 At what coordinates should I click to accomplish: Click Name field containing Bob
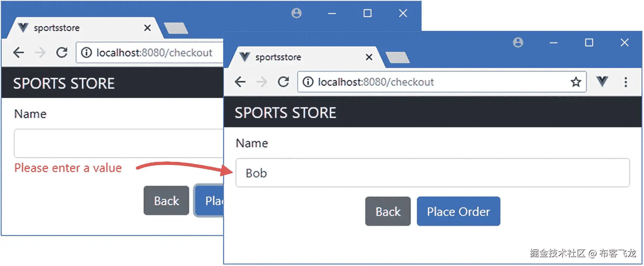432,173
